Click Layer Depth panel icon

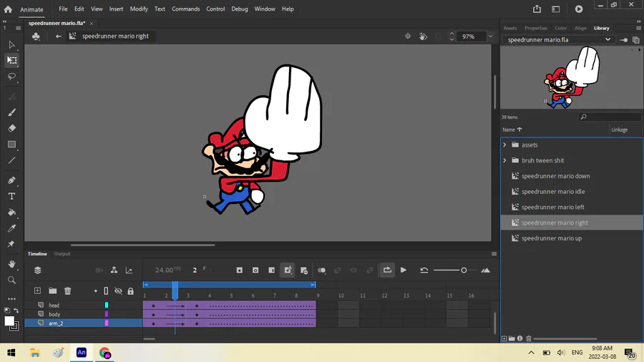pyautogui.click(x=129, y=270)
